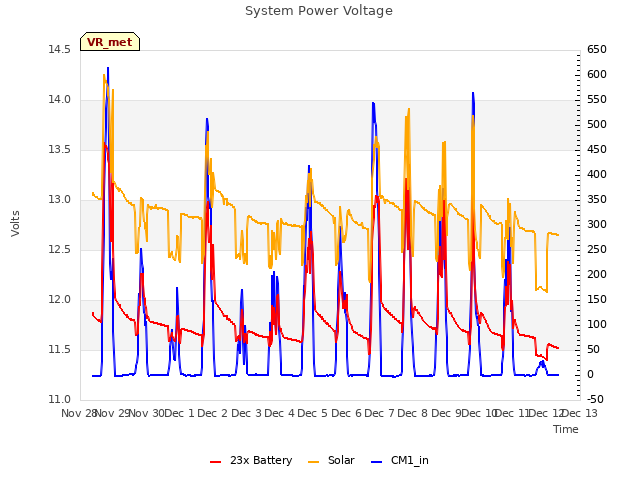Click the 12.0 left axis value
640x480 pixels.
pyautogui.click(x=60, y=300)
